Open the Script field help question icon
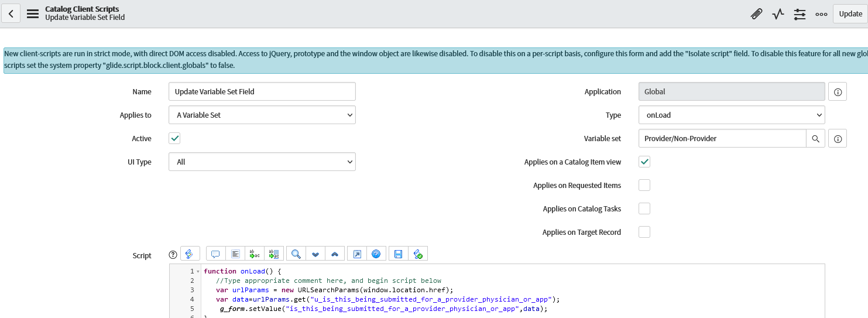Image resolution: width=868 pixels, height=318 pixels. pyautogui.click(x=173, y=255)
